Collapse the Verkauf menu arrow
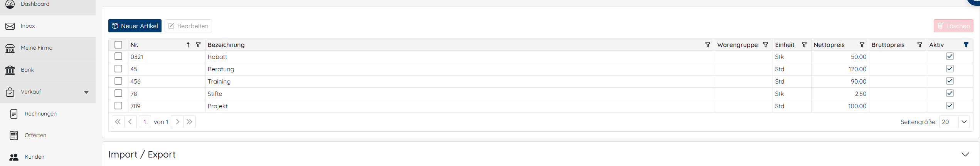The image size is (980, 166). [86, 92]
